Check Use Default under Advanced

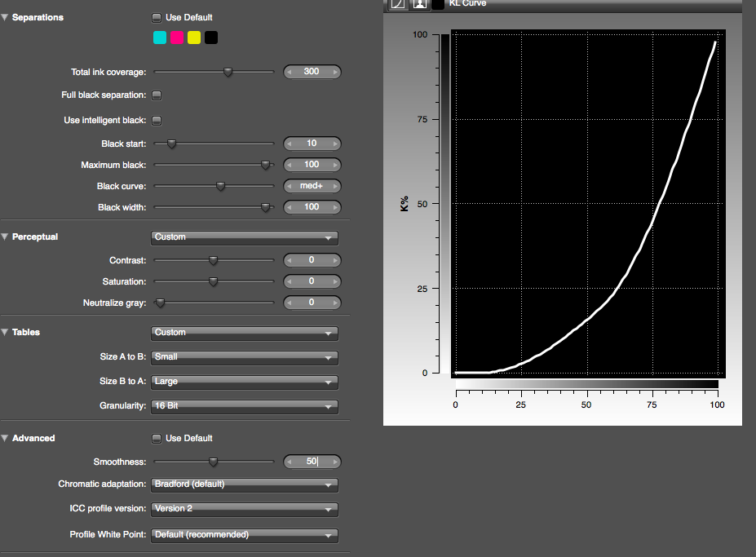tap(157, 438)
